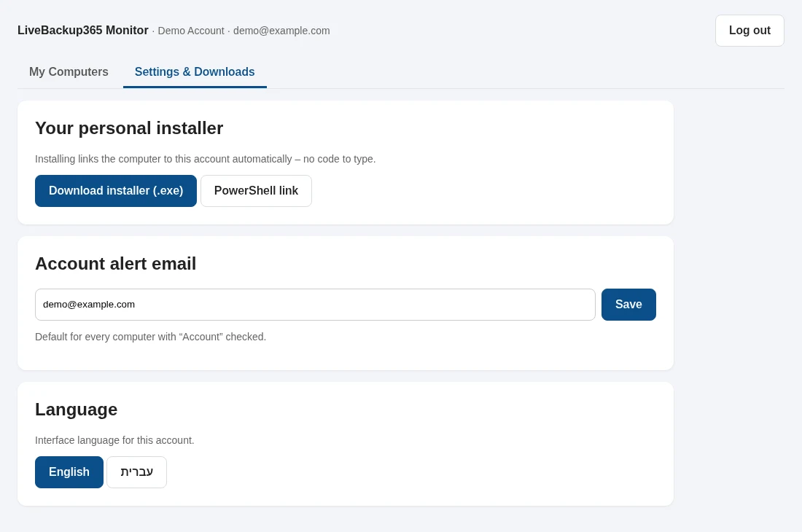Click the 'Demo Account · demo@example.com' header text
802x532 pixels.
[x=244, y=31]
